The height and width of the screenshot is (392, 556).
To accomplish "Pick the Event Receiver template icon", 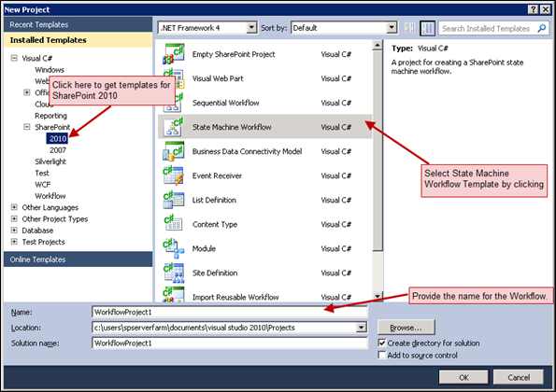I will pyautogui.click(x=174, y=175).
